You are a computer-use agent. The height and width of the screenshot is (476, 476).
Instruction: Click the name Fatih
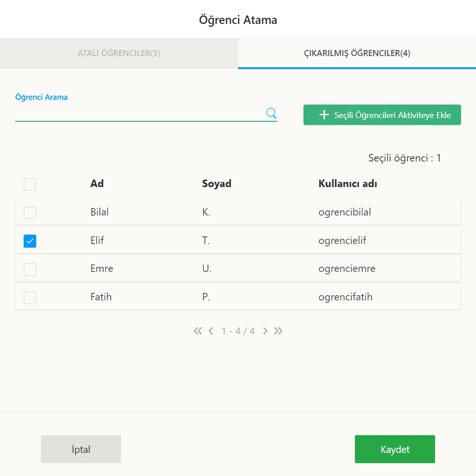101,297
